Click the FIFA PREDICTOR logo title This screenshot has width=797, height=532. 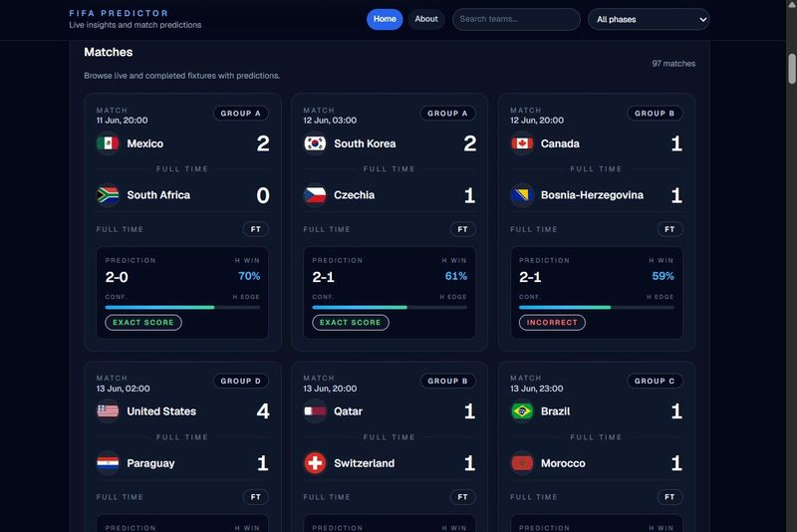(119, 13)
